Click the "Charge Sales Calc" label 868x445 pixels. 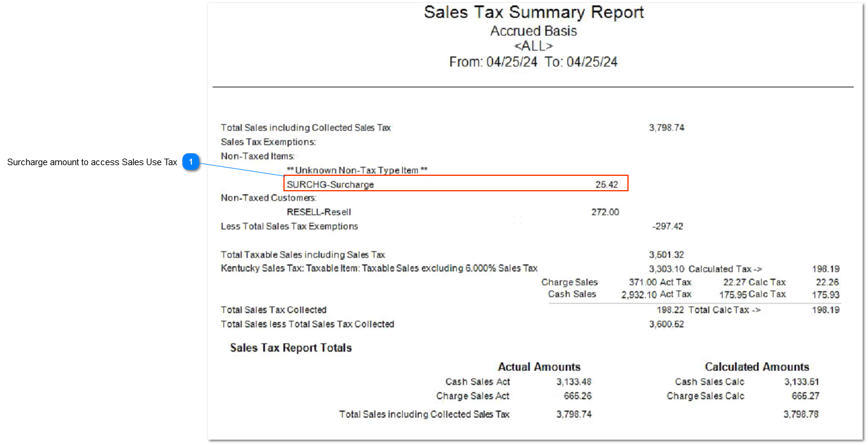(x=705, y=396)
